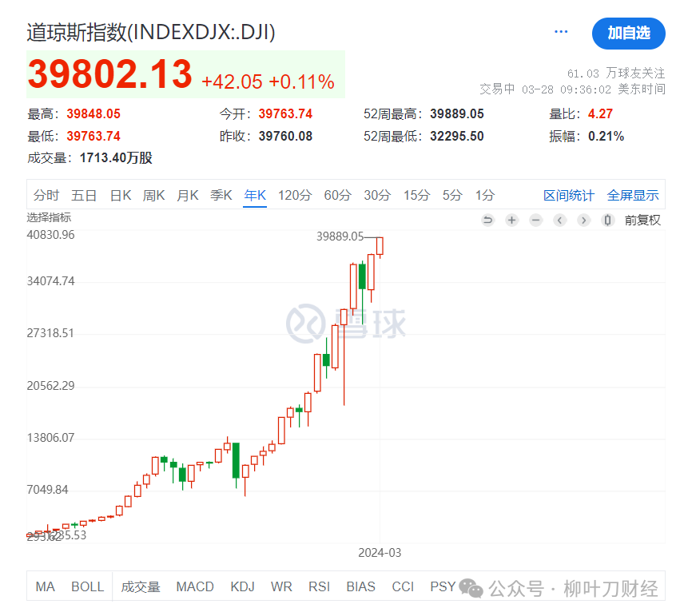
Task: Switch to 30分 chart tab
Action: point(377,196)
